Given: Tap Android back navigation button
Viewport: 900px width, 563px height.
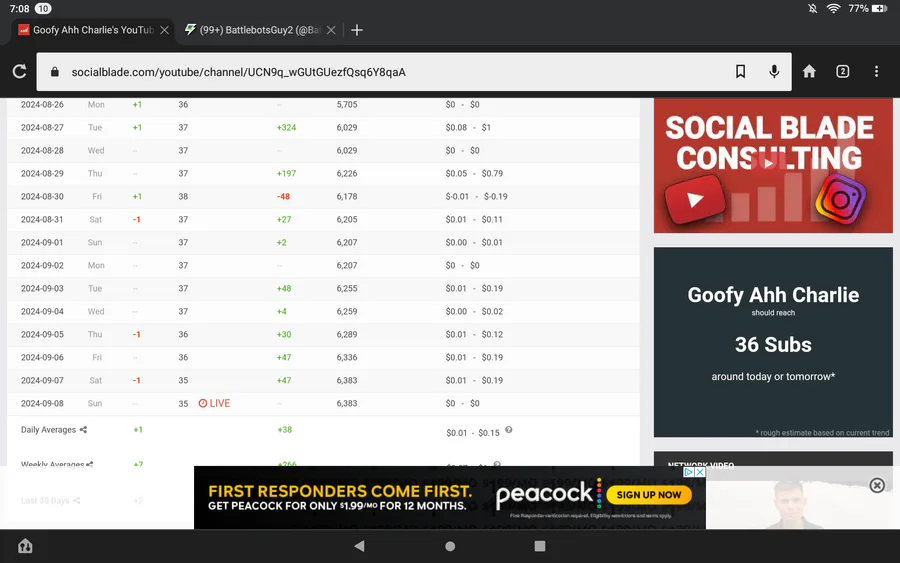Looking at the screenshot, I should [359, 546].
